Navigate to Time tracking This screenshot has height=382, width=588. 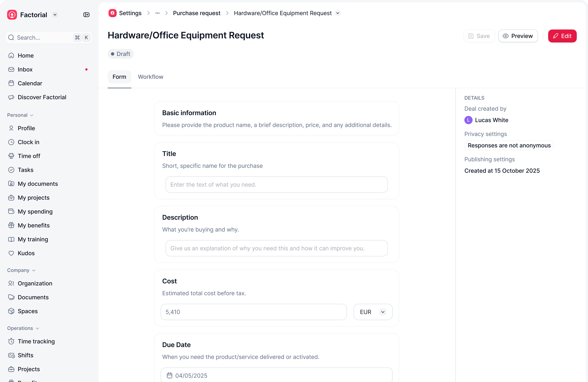tap(36, 341)
